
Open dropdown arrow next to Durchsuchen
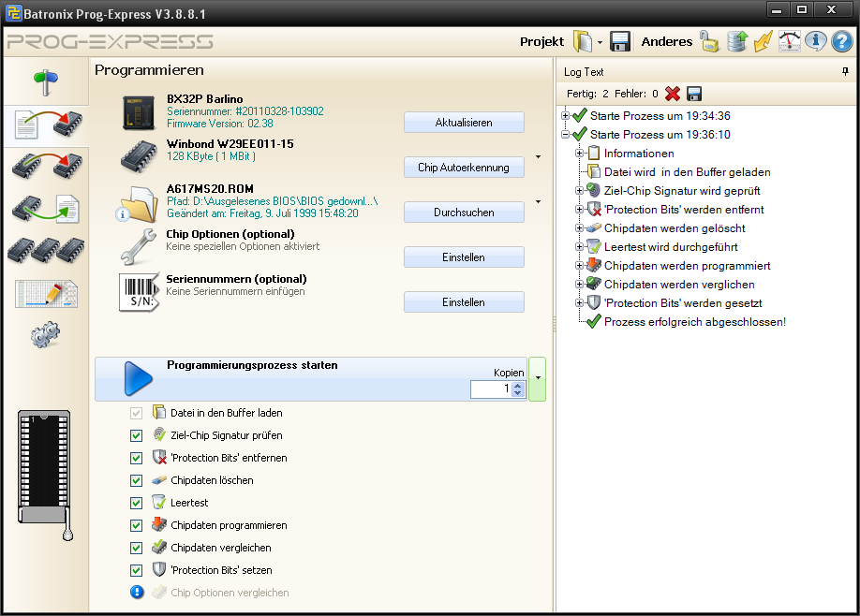click(538, 201)
